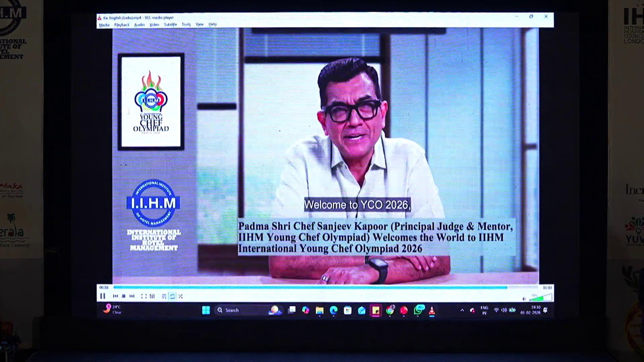This screenshot has width=644, height=362.
Task: Click the Young Chef Olympiad logo frame
Action: coord(151,102)
